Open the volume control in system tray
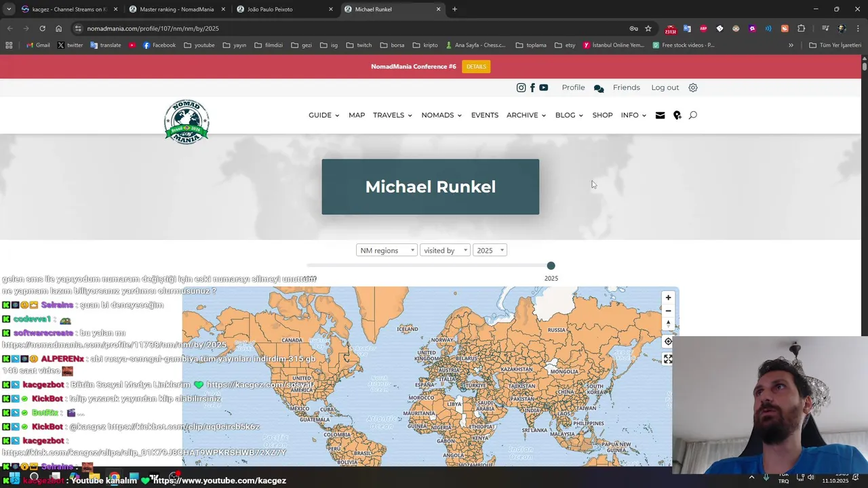 coord(810,478)
